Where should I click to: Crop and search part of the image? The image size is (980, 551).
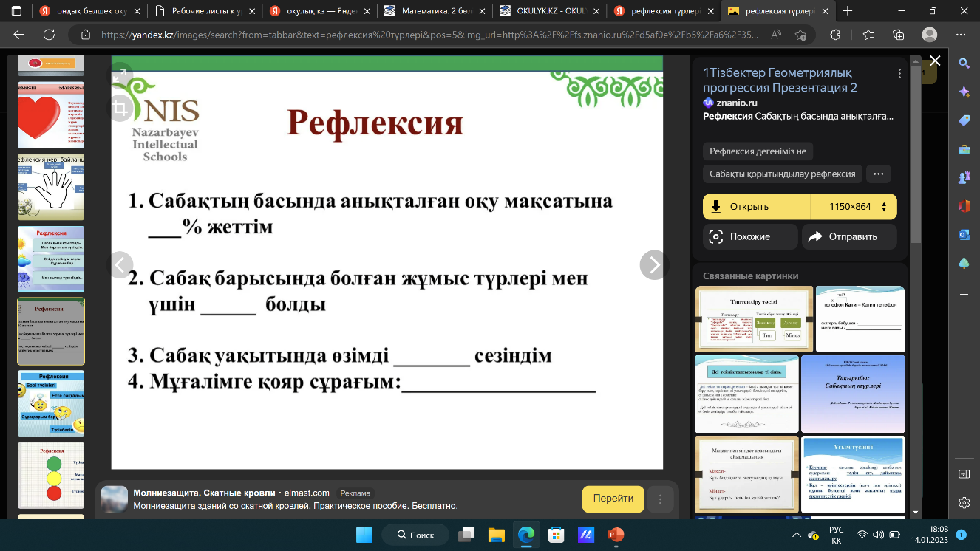click(121, 109)
